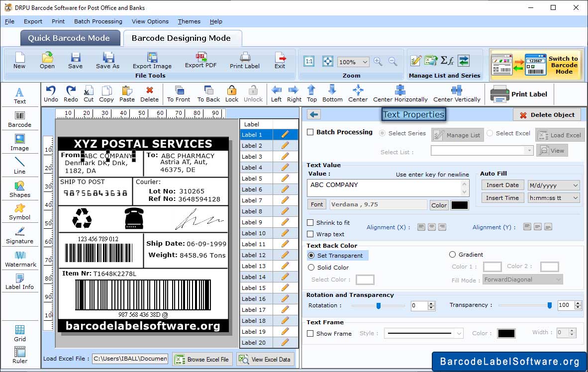This screenshot has height=372, width=588.
Task: Open the Batch Processing menu
Action: [98, 21]
